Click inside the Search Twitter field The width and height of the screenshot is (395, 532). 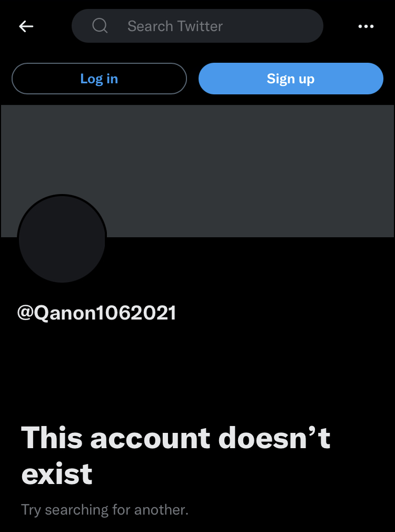click(x=197, y=26)
